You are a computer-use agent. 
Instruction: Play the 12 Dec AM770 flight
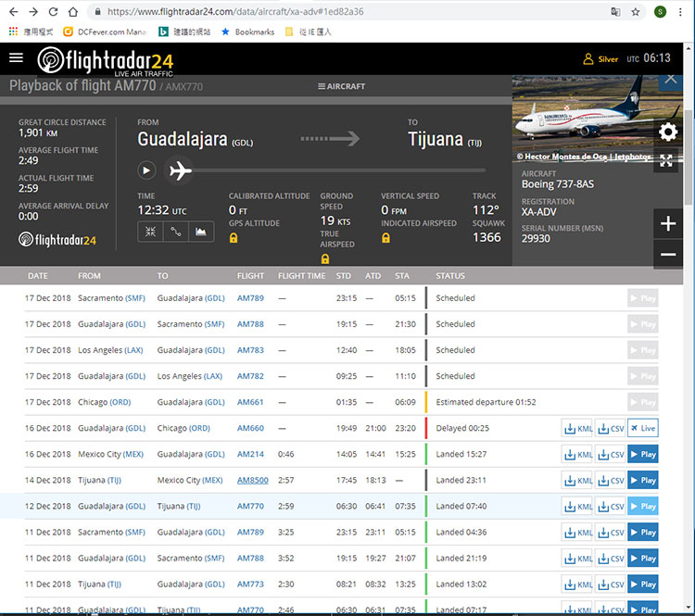pos(643,507)
